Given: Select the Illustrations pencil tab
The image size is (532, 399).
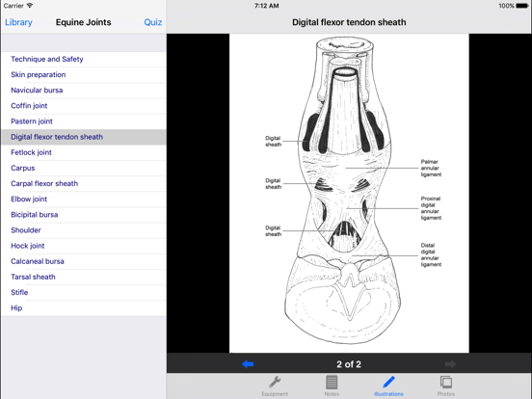Looking at the screenshot, I should point(388,386).
